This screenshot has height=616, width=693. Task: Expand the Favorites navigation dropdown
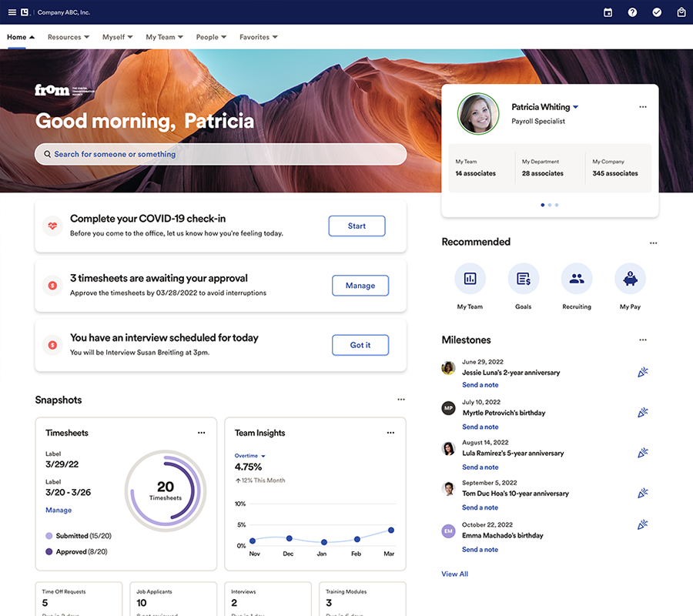258,37
